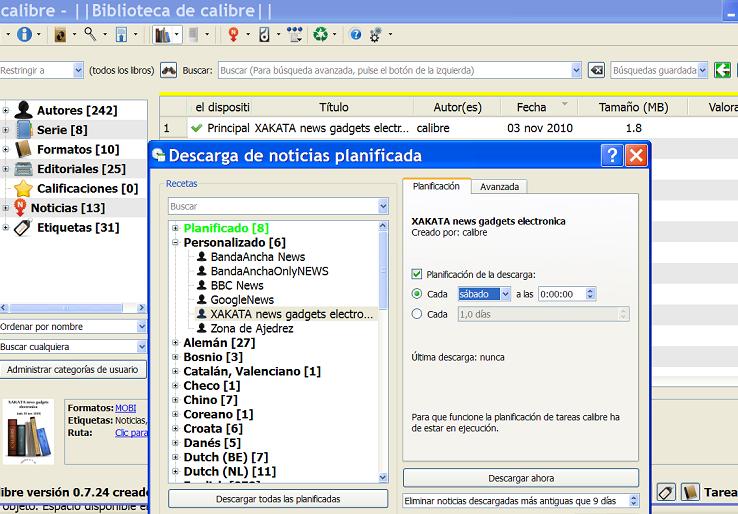Click the blue info edit metadata icon

click(x=24, y=34)
